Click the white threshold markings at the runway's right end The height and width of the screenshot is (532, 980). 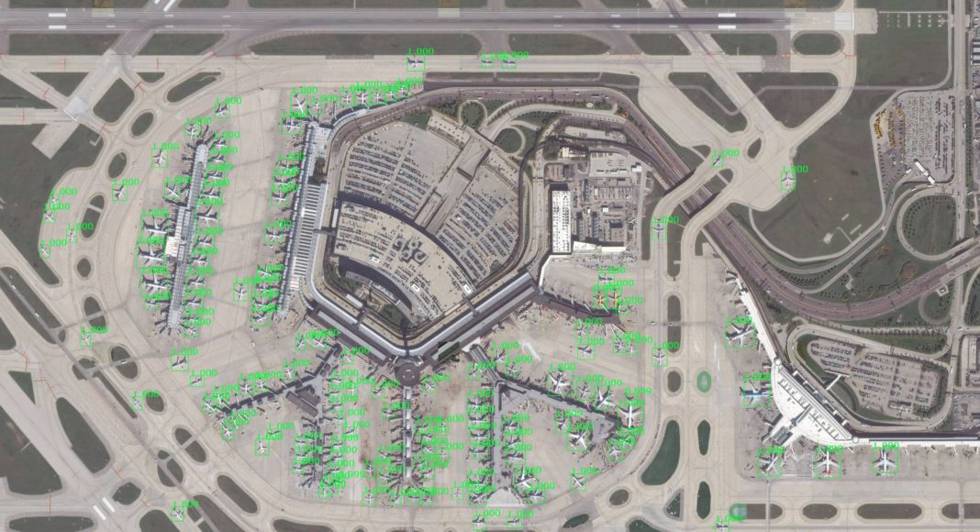click(x=844, y=20)
